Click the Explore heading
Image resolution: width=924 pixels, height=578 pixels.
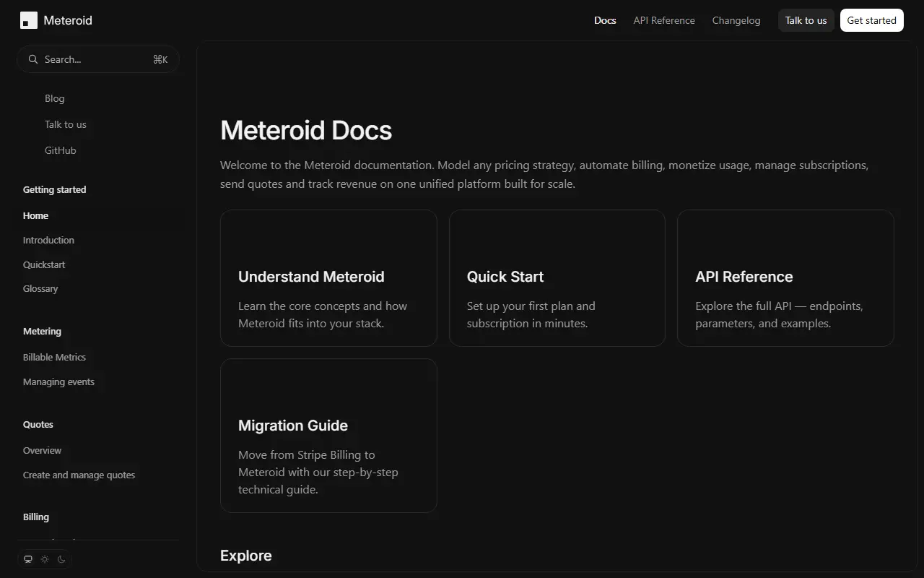pyautogui.click(x=246, y=556)
